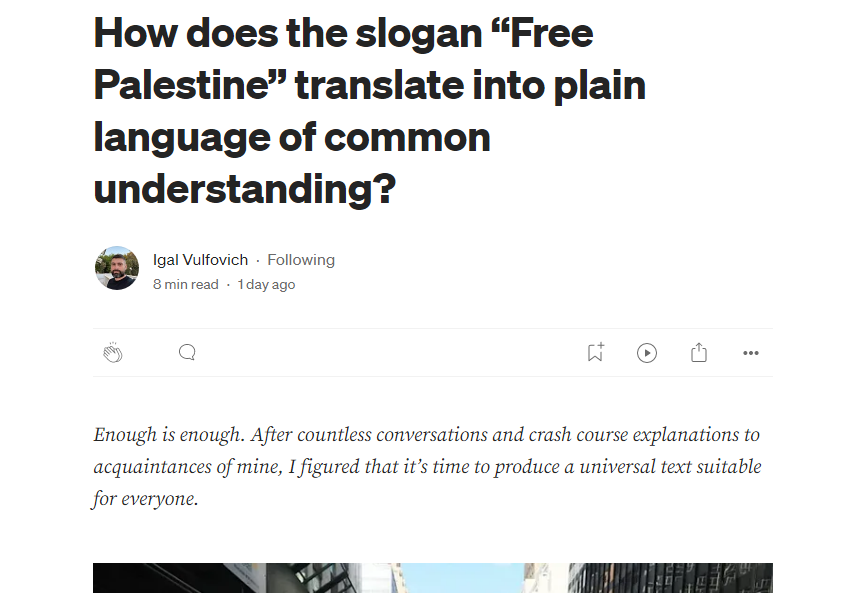Click the word 'understanding?' in the headline
This screenshot has height=593, width=867.
tap(245, 189)
